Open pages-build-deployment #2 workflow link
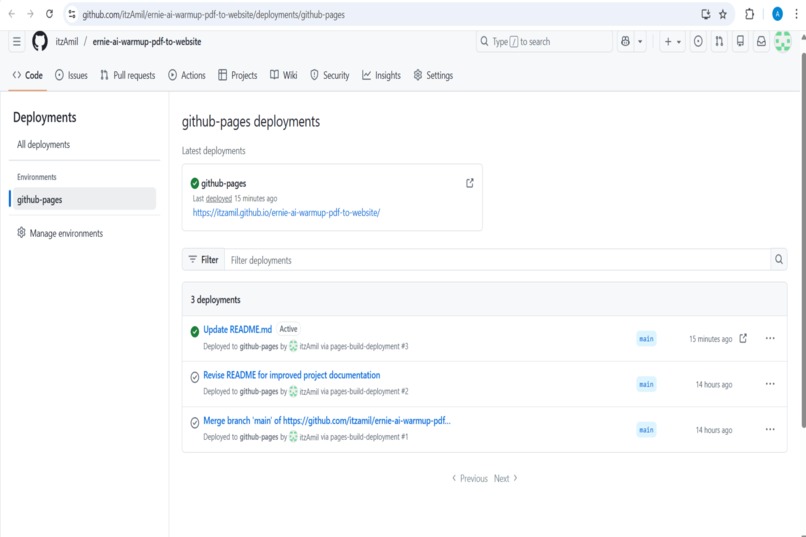This screenshot has width=806, height=537. coord(370,392)
